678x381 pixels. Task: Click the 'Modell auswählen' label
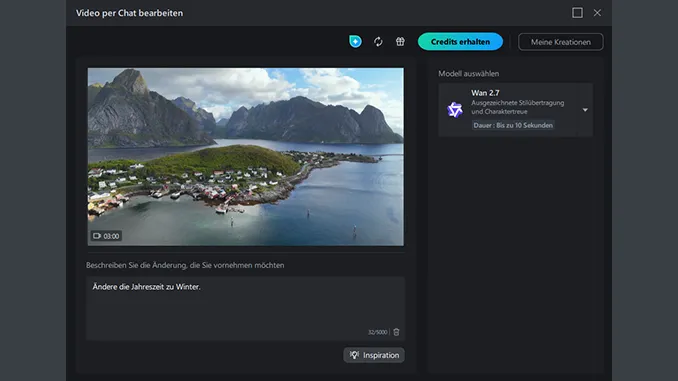(x=468, y=74)
